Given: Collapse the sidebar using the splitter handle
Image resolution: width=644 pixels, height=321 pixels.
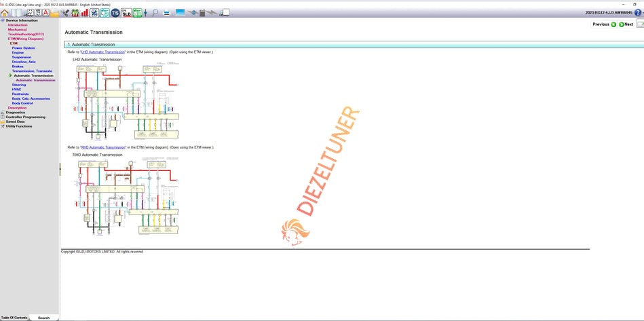Looking at the screenshot, I should pyautogui.click(x=60, y=169).
